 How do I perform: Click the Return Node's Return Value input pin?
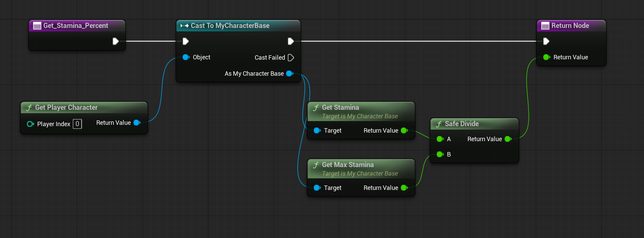[x=547, y=57]
